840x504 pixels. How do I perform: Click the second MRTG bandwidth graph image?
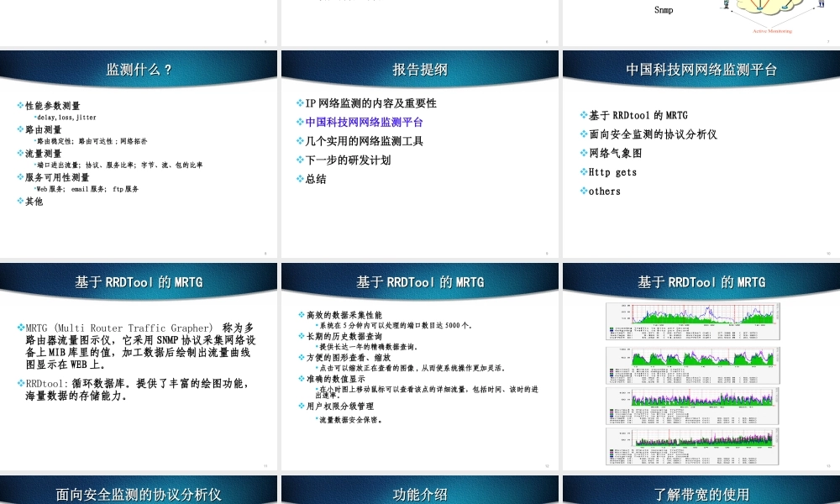pos(691,365)
